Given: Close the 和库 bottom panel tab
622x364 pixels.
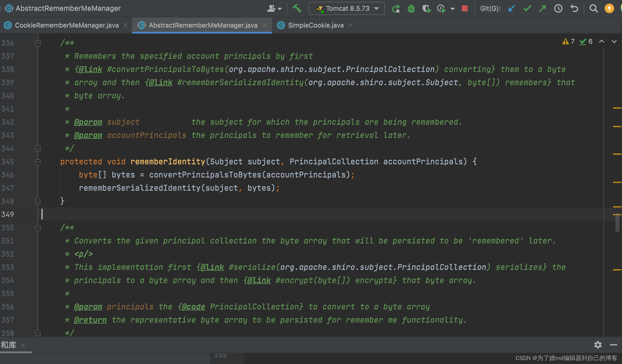Looking at the screenshot, I should (23, 345).
